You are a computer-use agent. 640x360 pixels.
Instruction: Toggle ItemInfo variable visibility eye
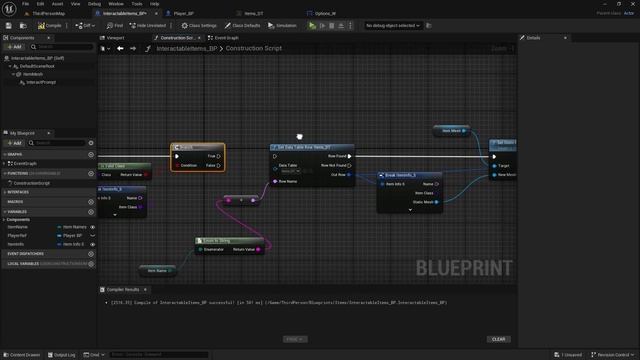pyautogui.click(x=93, y=244)
